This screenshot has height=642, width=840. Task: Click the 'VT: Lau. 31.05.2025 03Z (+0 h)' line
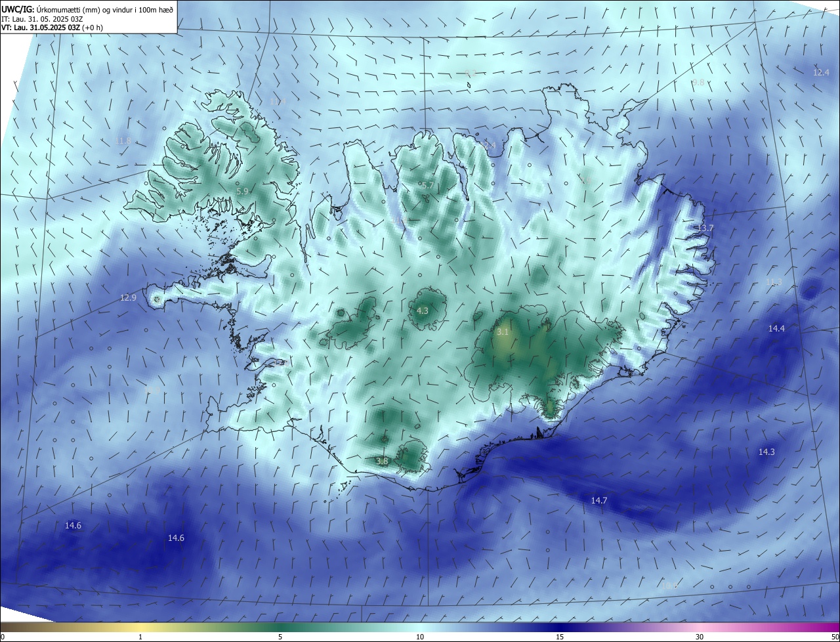(x=52, y=28)
